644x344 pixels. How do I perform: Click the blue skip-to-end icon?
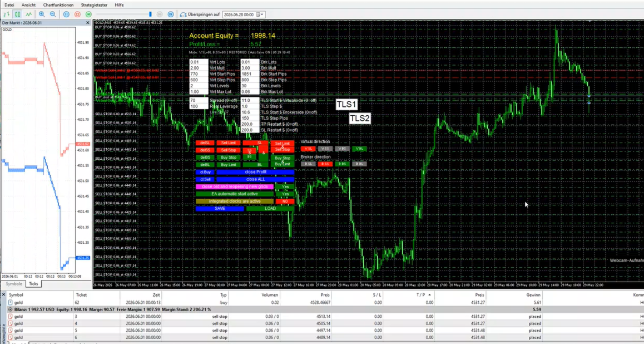click(170, 14)
